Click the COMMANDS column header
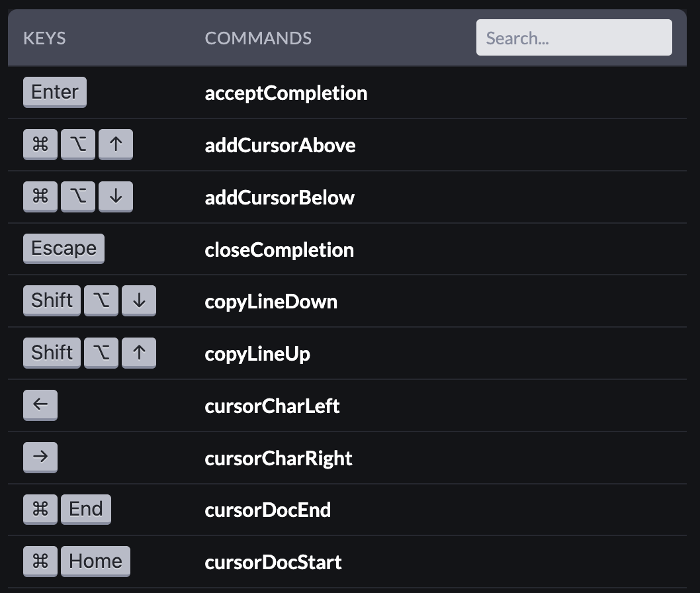The image size is (700, 593). point(258,38)
